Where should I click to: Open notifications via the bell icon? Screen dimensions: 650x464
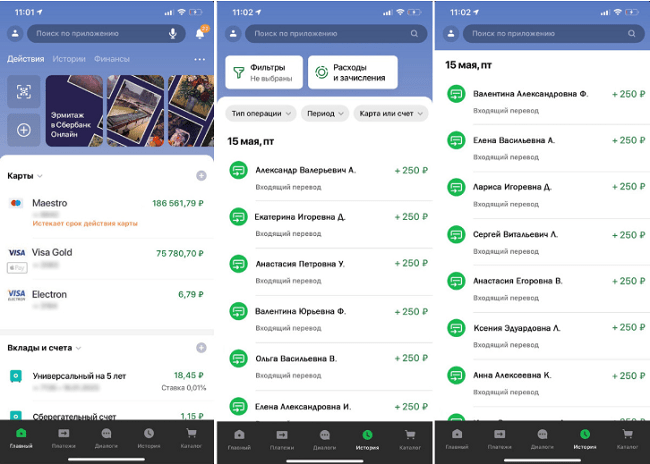[200, 33]
